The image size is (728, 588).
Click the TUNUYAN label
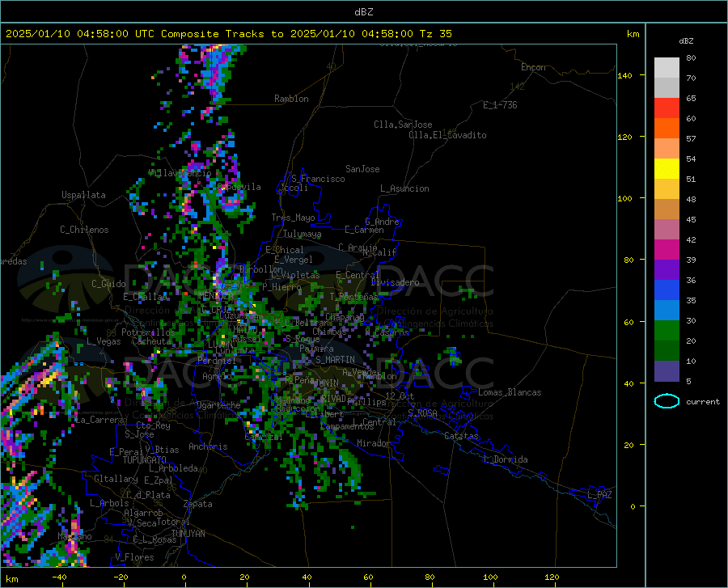pyautogui.click(x=188, y=534)
